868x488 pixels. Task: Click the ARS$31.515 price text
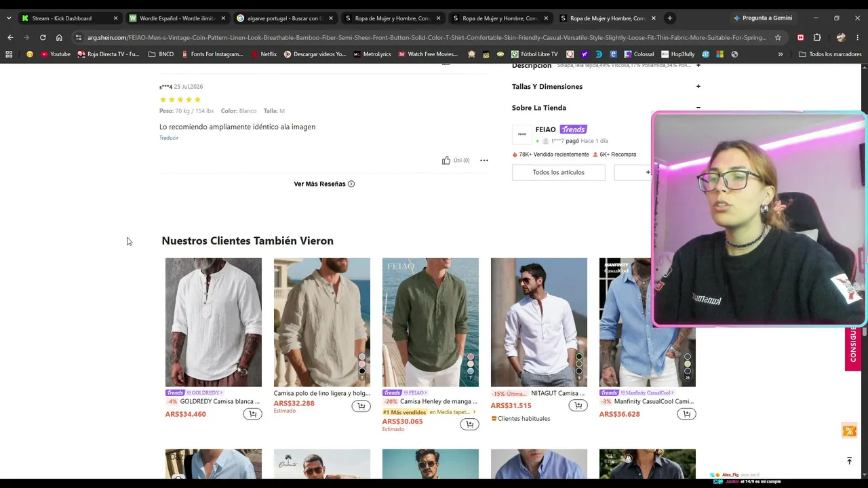click(x=511, y=405)
